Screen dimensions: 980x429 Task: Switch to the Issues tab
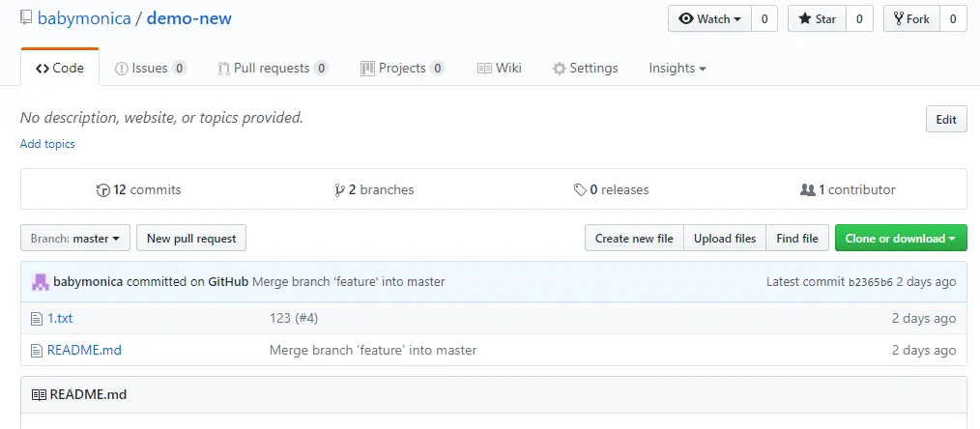pos(151,68)
